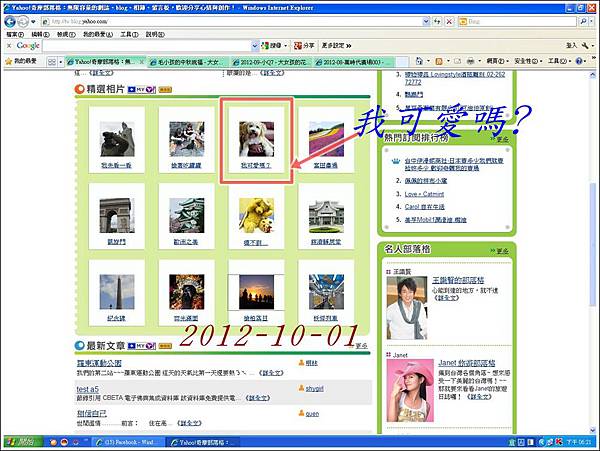Click the Google toolbar 分享 share button
This screenshot has height=451, width=600.
pyautogui.click(x=304, y=46)
